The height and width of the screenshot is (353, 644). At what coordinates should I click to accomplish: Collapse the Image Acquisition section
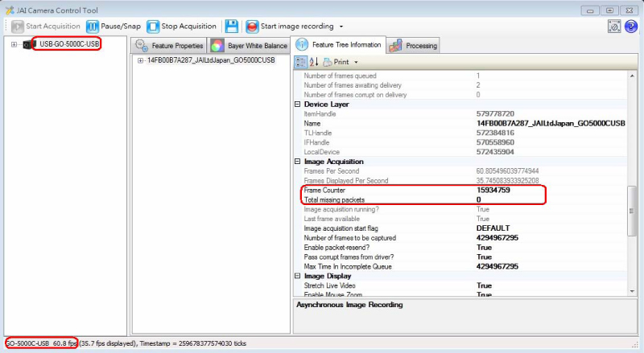pyautogui.click(x=297, y=162)
